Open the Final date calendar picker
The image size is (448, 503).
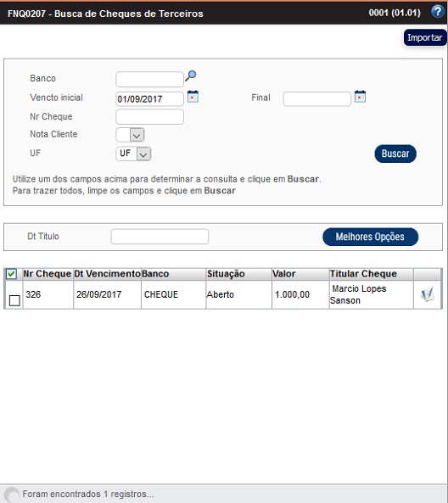click(x=360, y=97)
